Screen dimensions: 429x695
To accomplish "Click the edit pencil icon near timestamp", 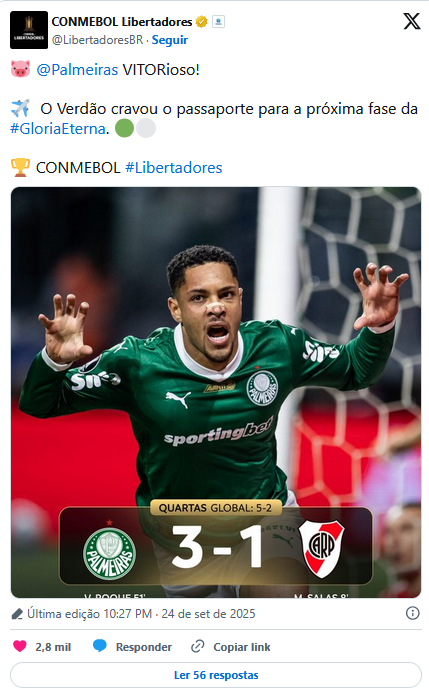I will click(x=17, y=614).
